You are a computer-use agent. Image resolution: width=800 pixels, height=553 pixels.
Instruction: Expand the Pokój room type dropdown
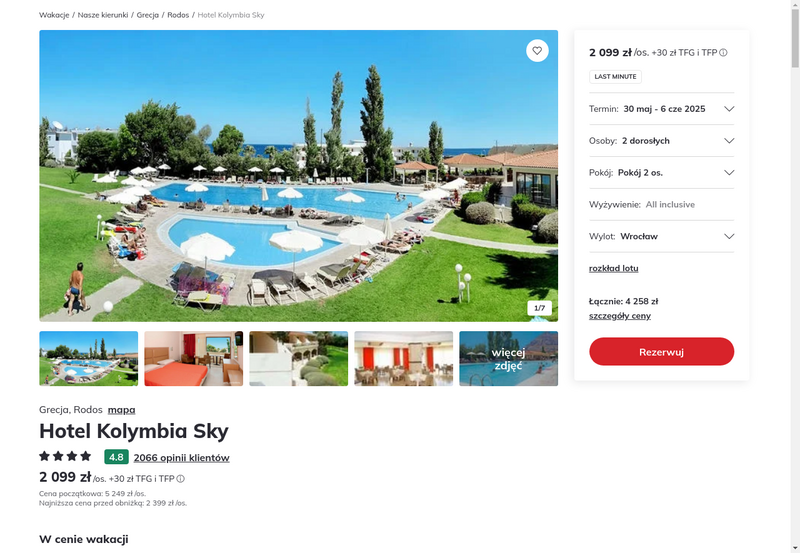(x=661, y=172)
